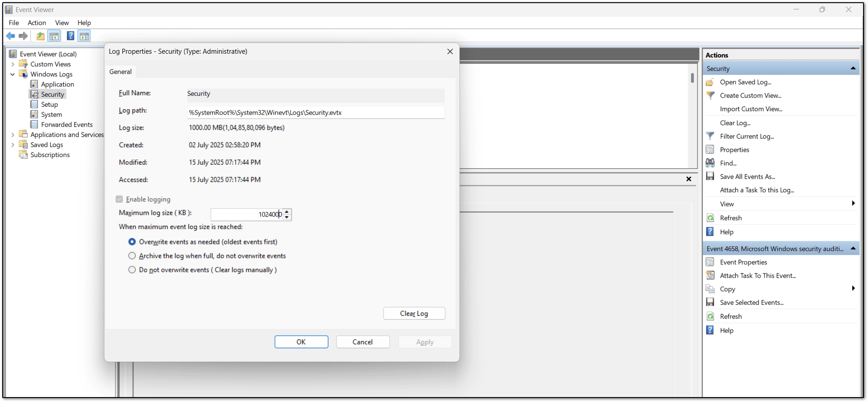868x402 pixels.
Task: Collapse the Windows Logs tree node
Action: (x=13, y=74)
